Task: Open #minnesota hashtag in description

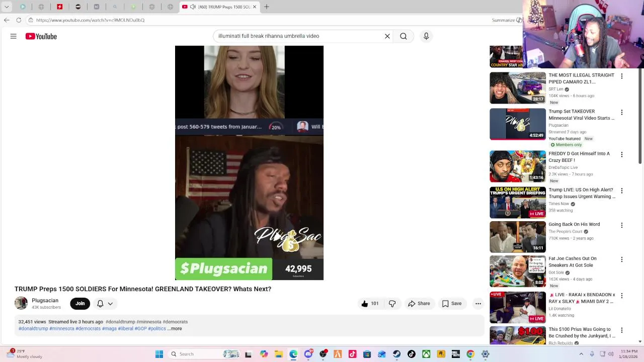Action: (x=62, y=329)
